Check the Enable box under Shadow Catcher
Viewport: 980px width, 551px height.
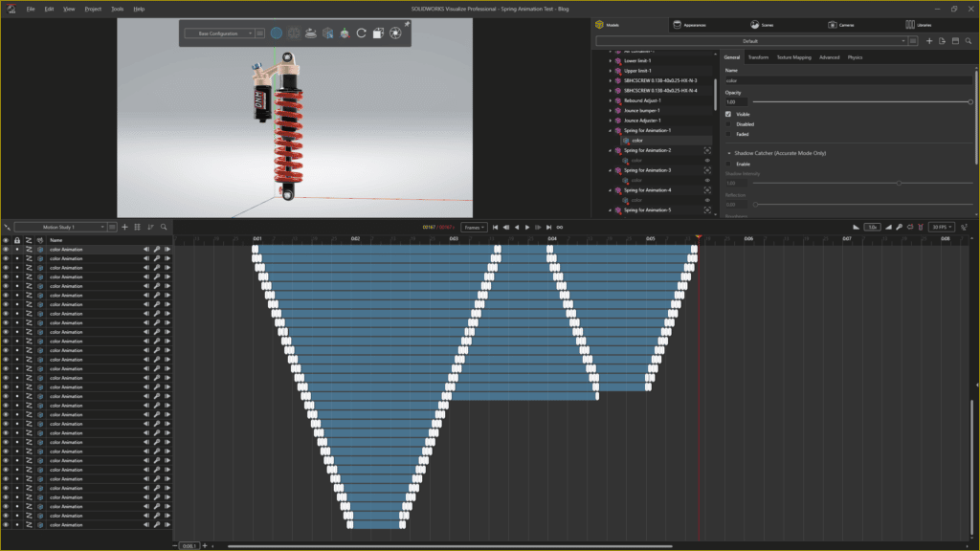(728, 164)
